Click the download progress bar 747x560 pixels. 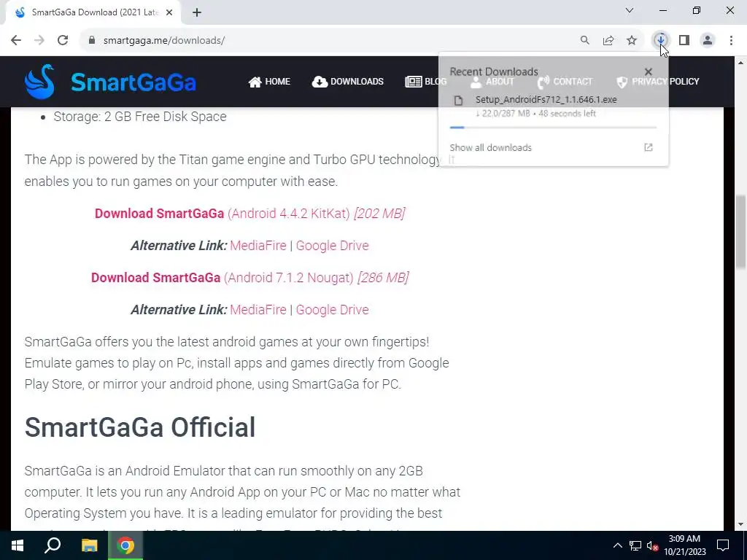[x=553, y=128]
